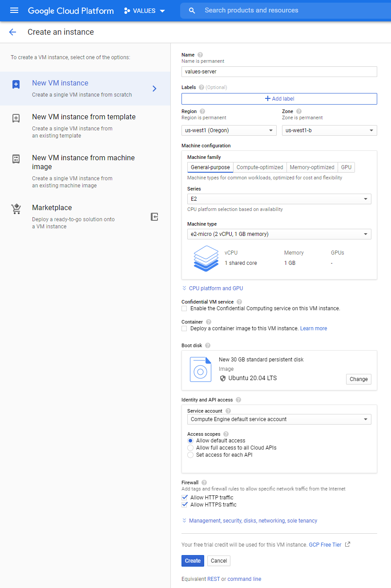Open help icon next to Region
Viewport: 391px width, 588px height.
pos(202,111)
